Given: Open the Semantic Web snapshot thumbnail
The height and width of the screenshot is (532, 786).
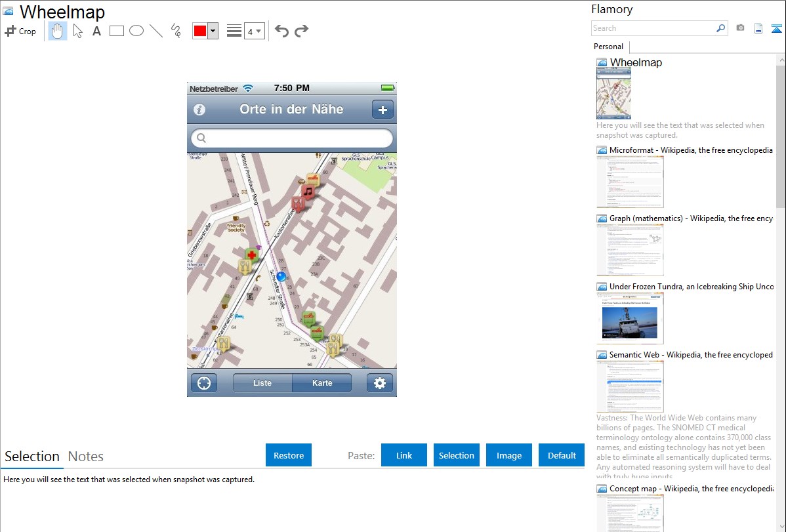Looking at the screenshot, I should (x=630, y=386).
